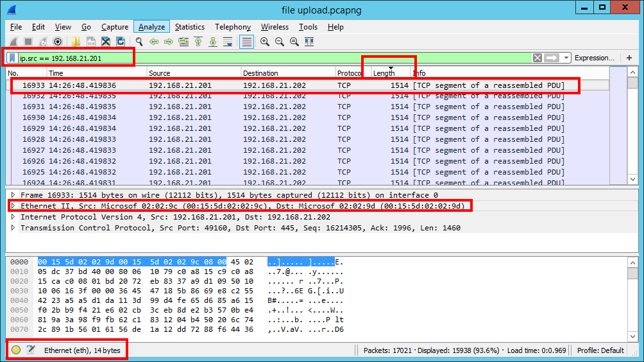Add a display filter button with the plus icon
Image resolution: width=644 pixels, height=362 pixels.
coord(629,58)
